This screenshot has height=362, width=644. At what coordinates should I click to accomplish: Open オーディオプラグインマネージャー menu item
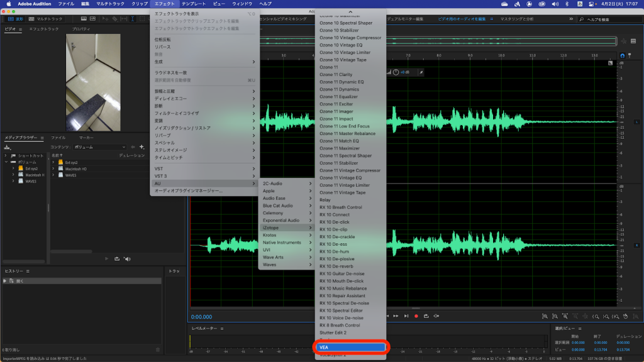click(x=204, y=191)
